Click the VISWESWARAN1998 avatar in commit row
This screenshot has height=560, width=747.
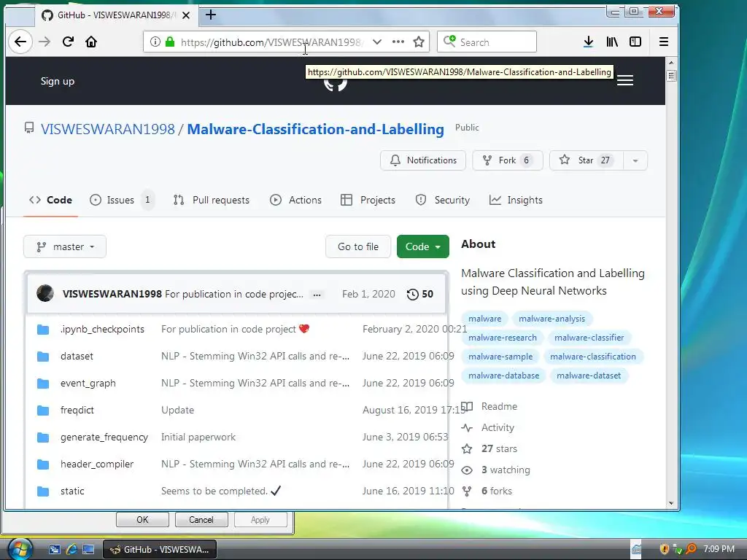click(45, 293)
